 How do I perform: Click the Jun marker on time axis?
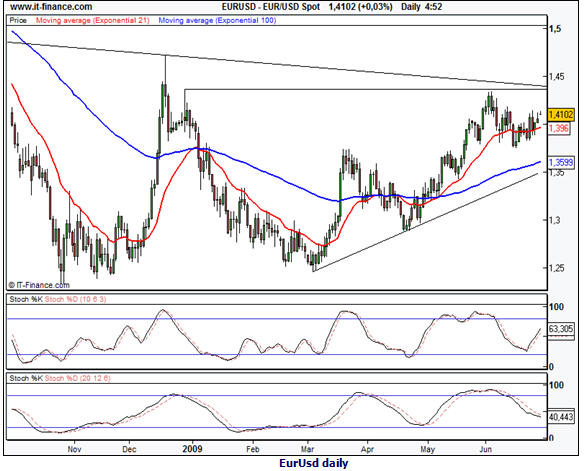point(485,449)
